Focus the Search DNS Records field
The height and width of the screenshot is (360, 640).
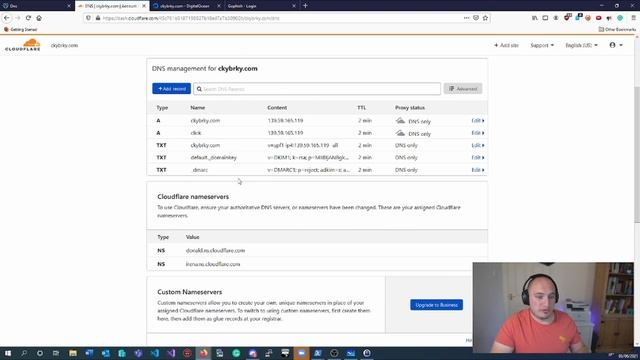coord(317,89)
